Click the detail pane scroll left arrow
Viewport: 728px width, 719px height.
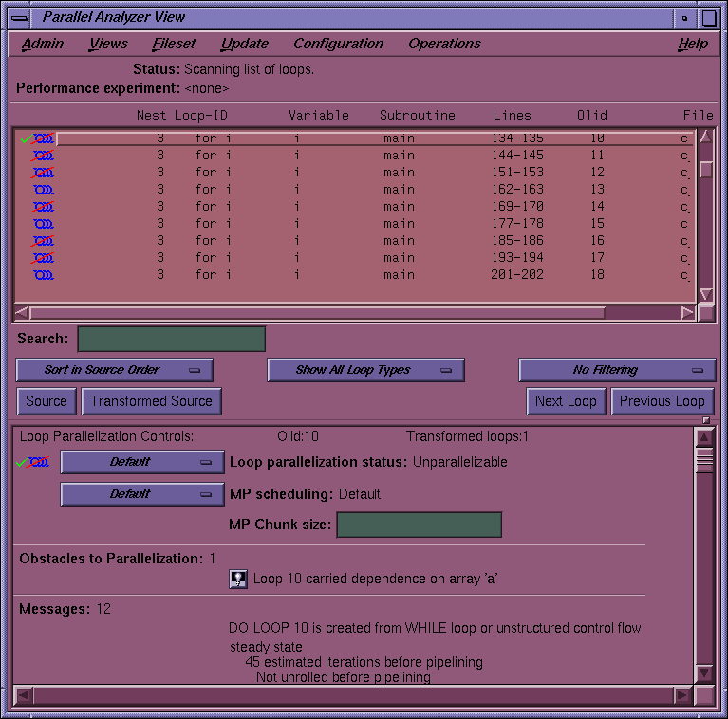[x=24, y=695]
